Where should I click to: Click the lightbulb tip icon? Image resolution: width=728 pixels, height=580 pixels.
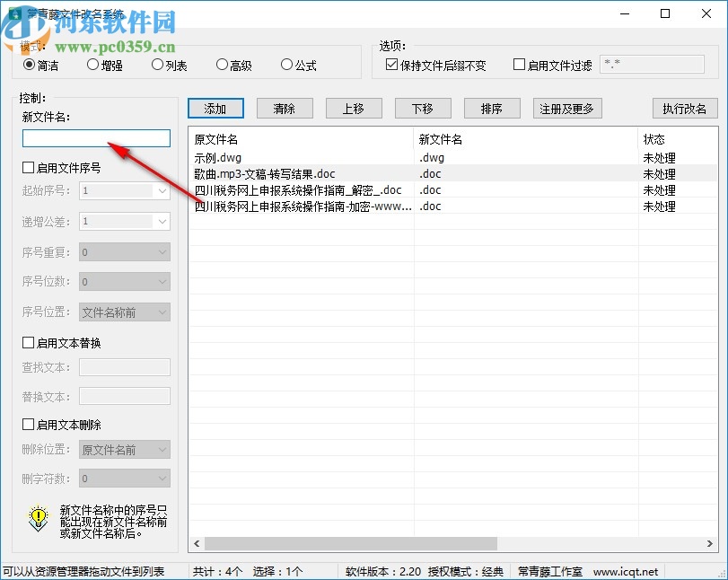[37, 519]
